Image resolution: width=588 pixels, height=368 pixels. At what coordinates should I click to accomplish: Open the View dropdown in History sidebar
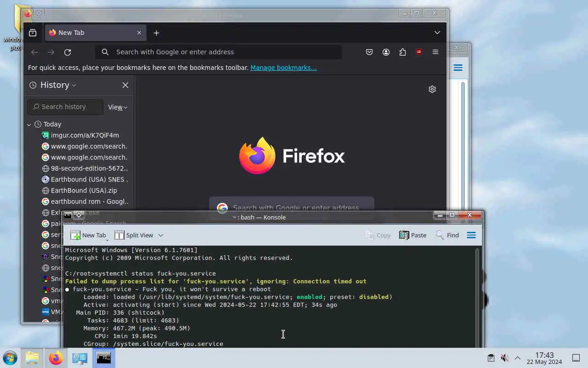[x=118, y=107]
